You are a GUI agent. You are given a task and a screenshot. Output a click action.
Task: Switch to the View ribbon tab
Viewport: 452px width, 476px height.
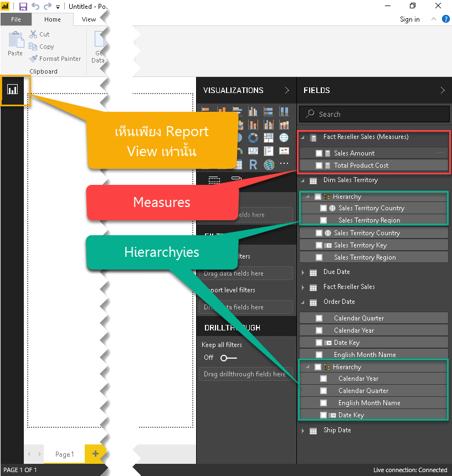pos(88,19)
